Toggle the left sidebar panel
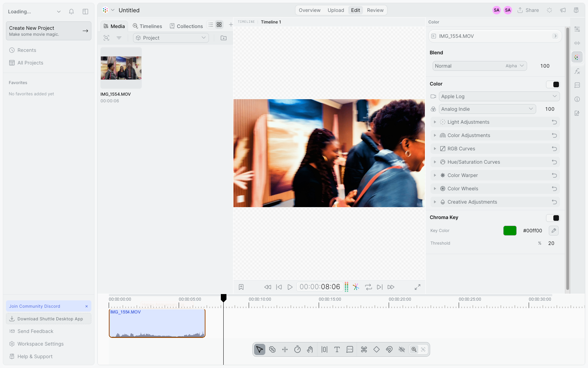 (85, 12)
